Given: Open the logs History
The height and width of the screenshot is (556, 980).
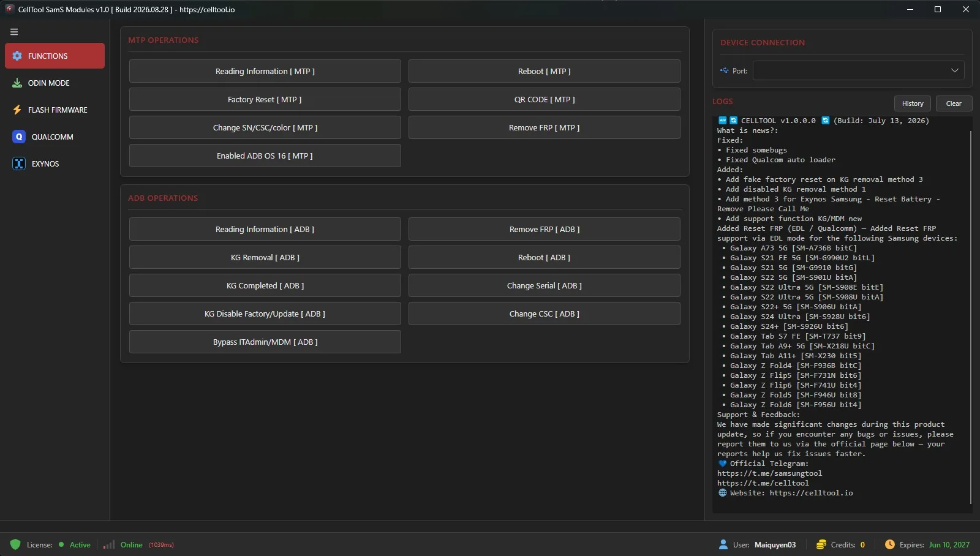Looking at the screenshot, I should tap(913, 103).
